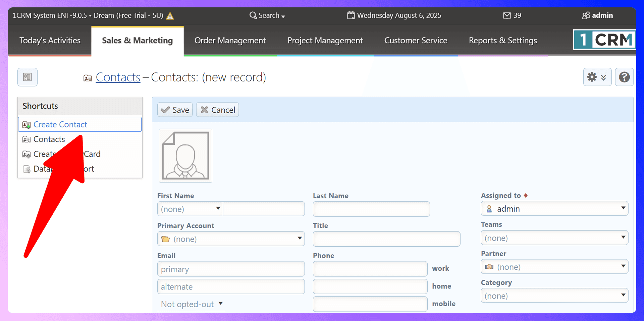Image resolution: width=644 pixels, height=321 pixels.
Task: Click the home Phone field
Action: tap(370, 286)
